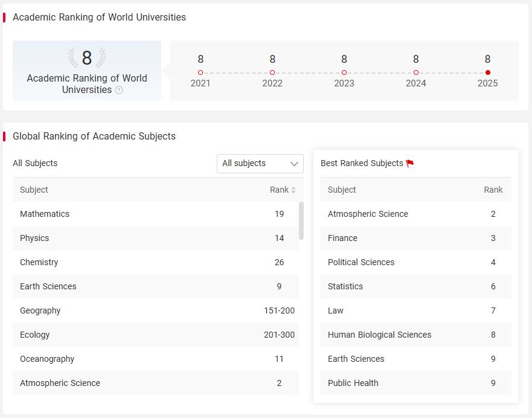The width and height of the screenshot is (532, 418).
Task: Select Human Biological Sciences row
Action: (416, 335)
